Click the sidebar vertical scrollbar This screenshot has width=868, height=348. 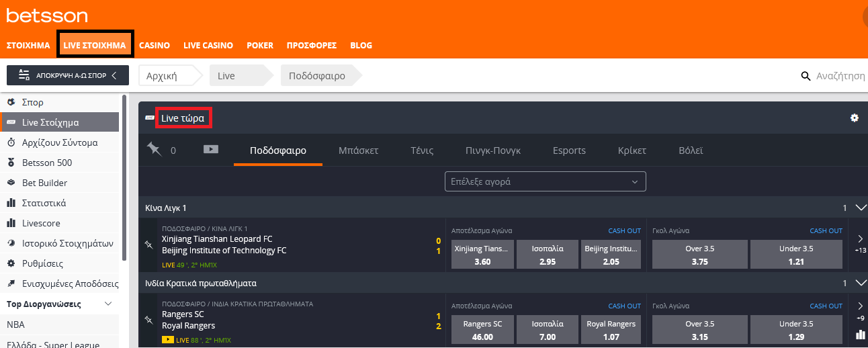124,177
